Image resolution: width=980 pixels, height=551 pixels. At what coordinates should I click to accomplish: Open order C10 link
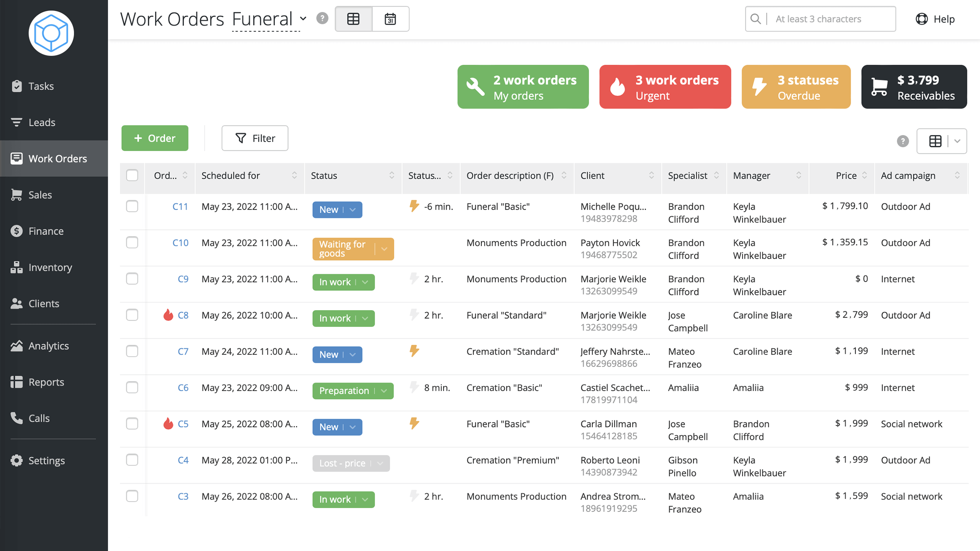[180, 243]
